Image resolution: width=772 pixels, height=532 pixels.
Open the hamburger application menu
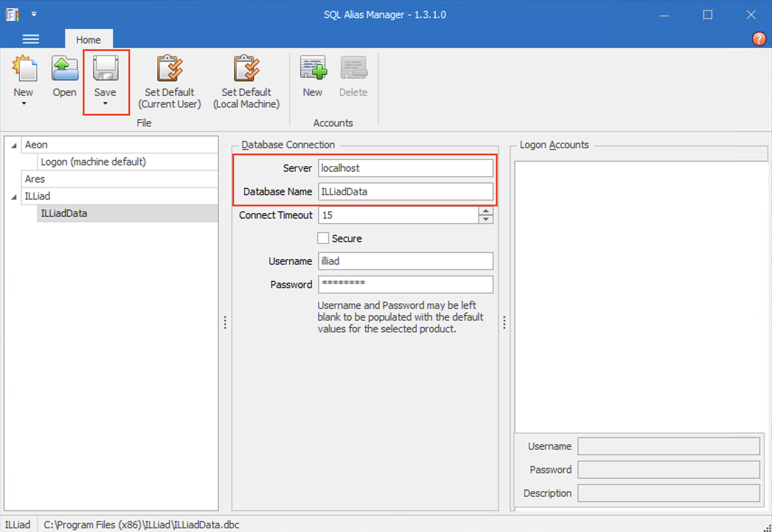pos(31,39)
